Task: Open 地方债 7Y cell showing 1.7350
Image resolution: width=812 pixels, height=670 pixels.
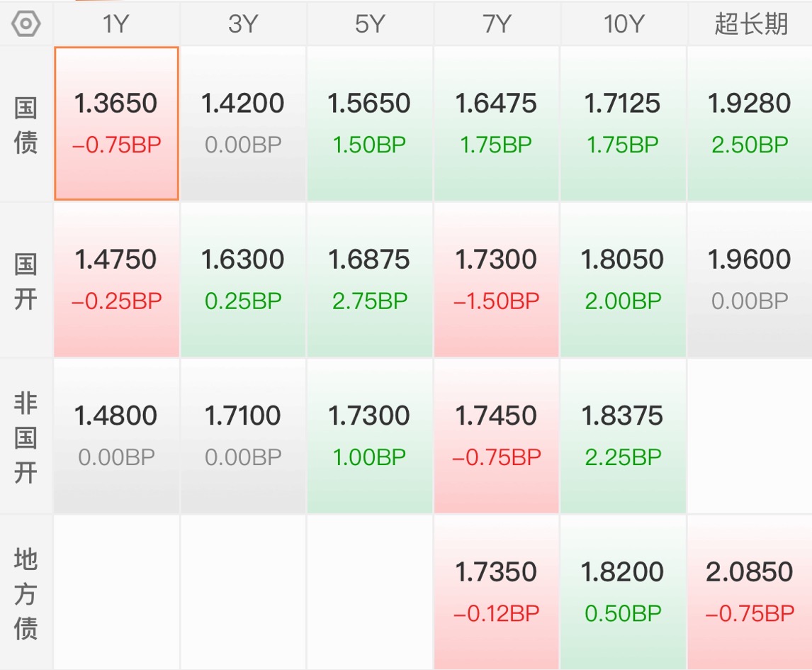Action: 497,593
